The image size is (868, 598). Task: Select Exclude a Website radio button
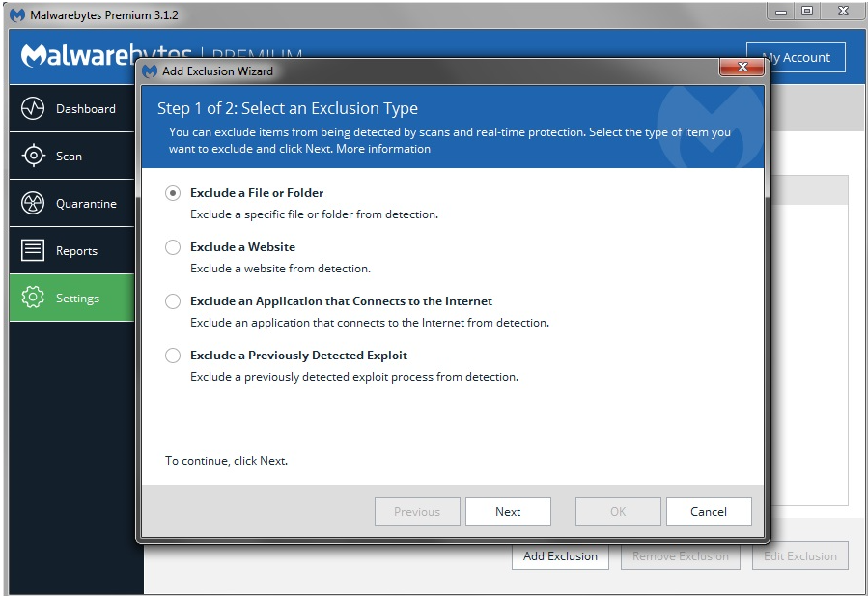point(173,247)
